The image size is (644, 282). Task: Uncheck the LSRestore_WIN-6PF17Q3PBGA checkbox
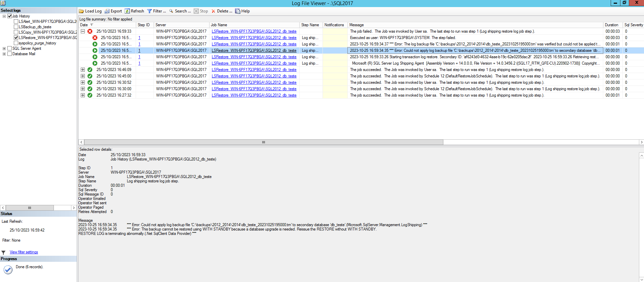(16, 38)
